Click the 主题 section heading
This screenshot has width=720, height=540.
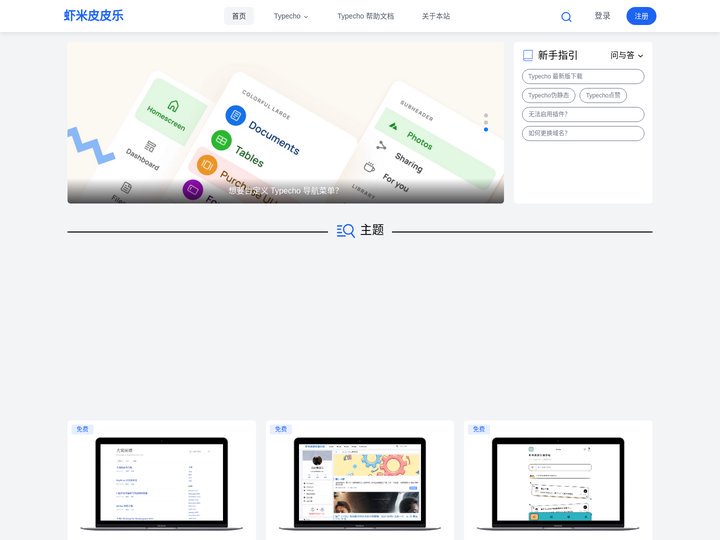click(x=372, y=230)
